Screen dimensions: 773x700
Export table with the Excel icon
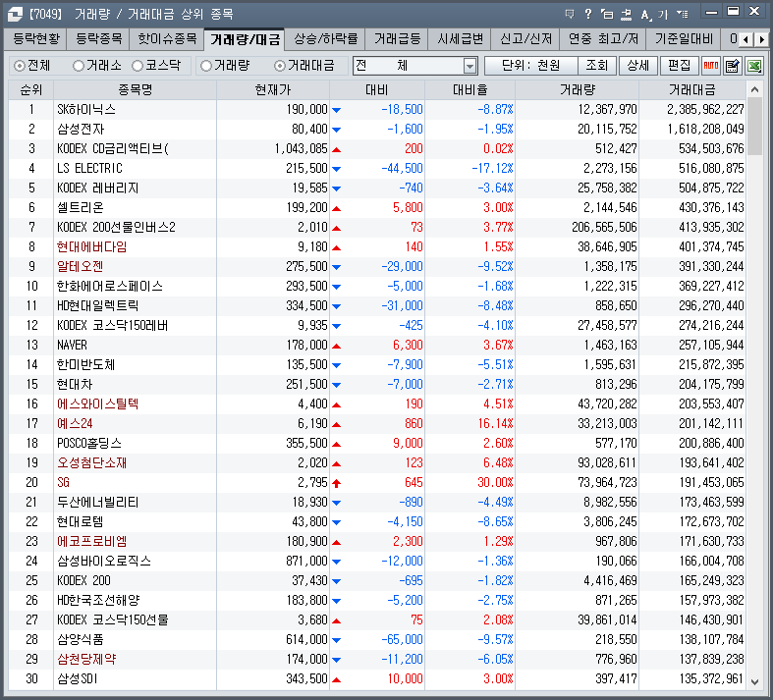(754, 66)
